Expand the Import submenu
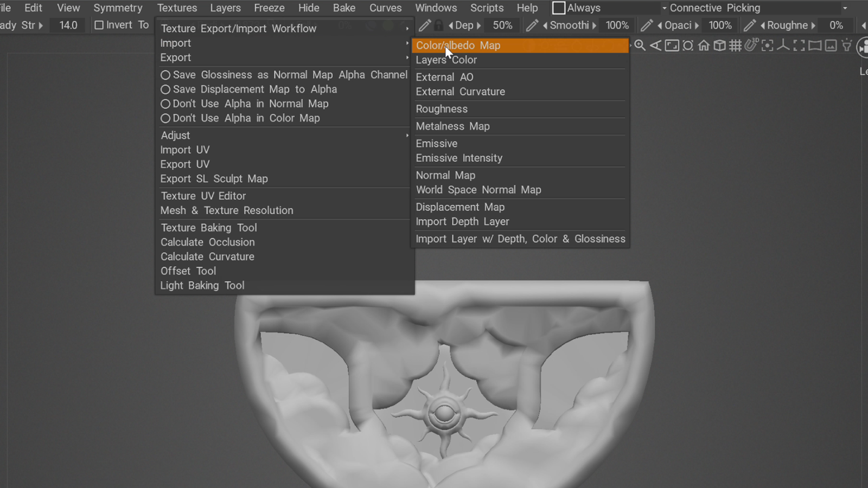This screenshot has height=488, width=868. tap(285, 43)
